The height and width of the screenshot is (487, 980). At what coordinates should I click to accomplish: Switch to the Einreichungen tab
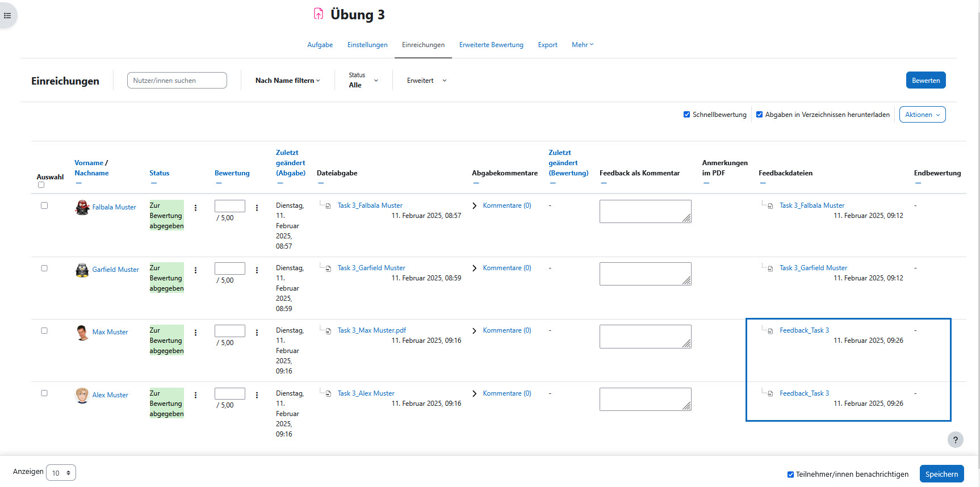(x=424, y=45)
